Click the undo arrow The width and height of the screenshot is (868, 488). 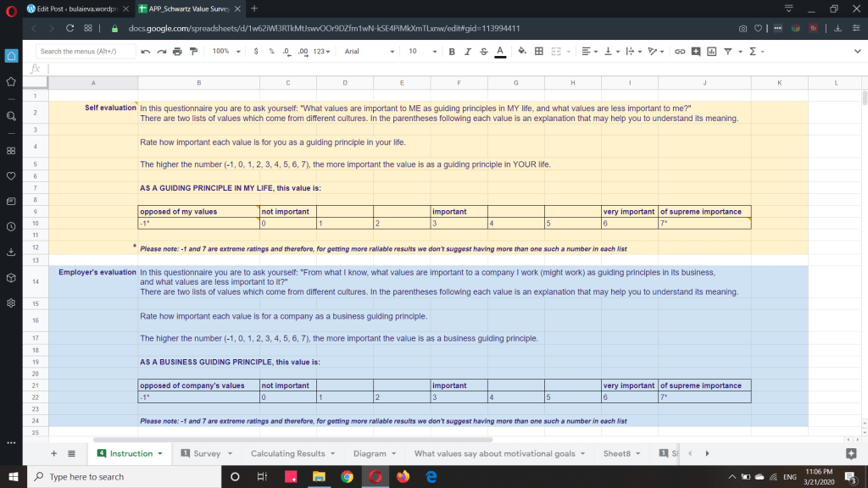147,52
